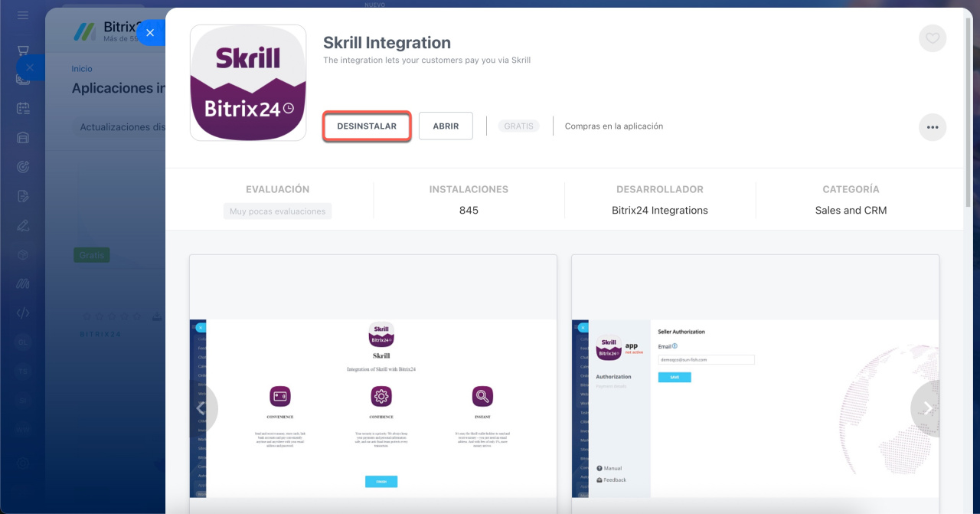
Task: Open the calendar icon in the left sidebar
Action: (x=23, y=108)
